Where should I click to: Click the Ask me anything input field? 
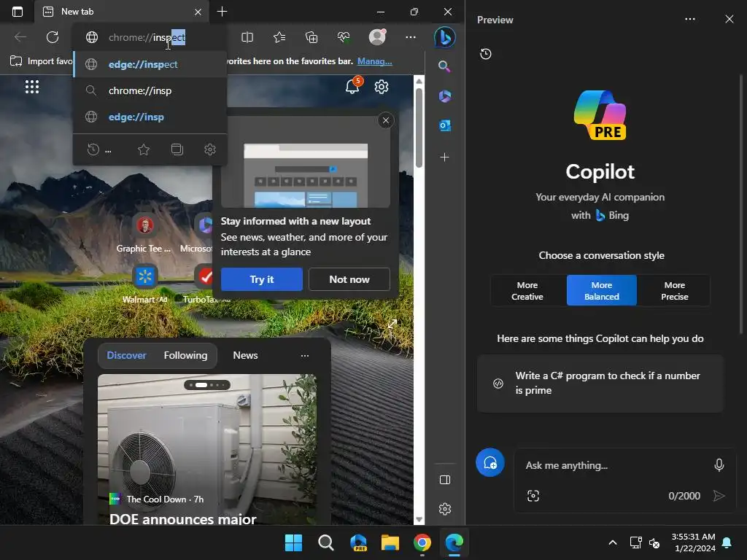coord(614,465)
